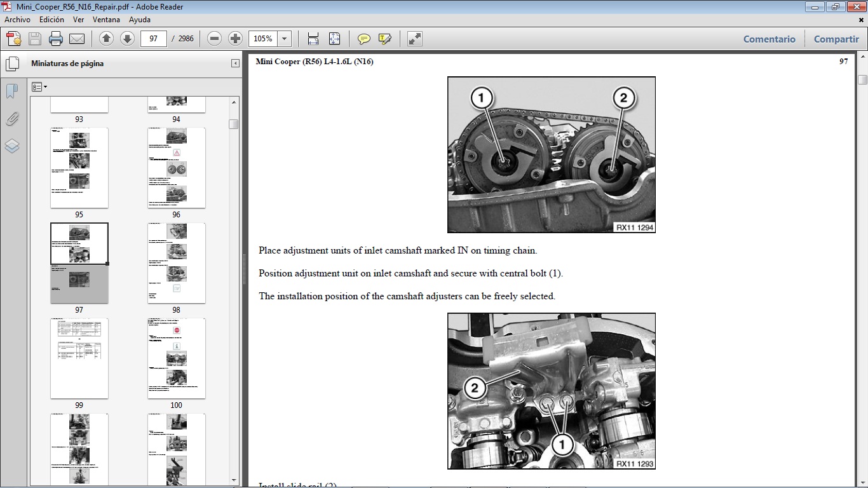Toggle the Page Thumbnails panel
This screenshot has height=488, width=868.
click(13, 63)
